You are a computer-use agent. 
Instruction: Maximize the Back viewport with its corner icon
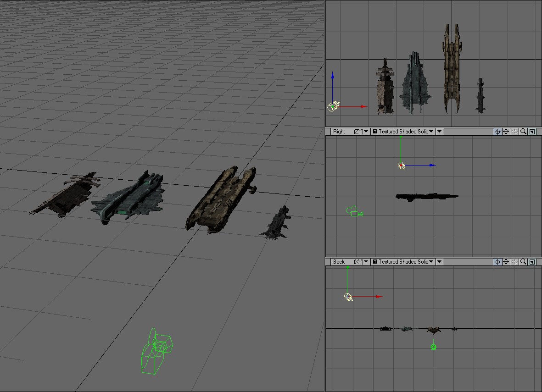[532, 262]
